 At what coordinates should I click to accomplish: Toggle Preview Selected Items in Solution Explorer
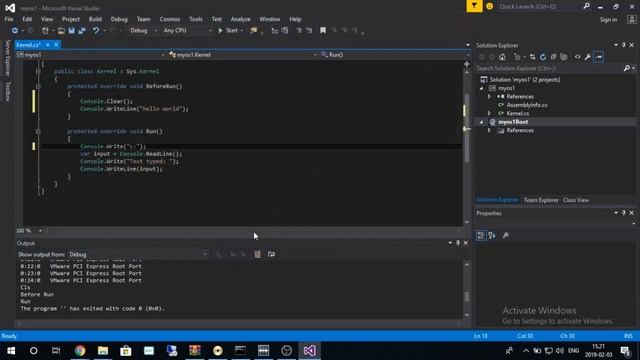pyautogui.click(x=599, y=57)
